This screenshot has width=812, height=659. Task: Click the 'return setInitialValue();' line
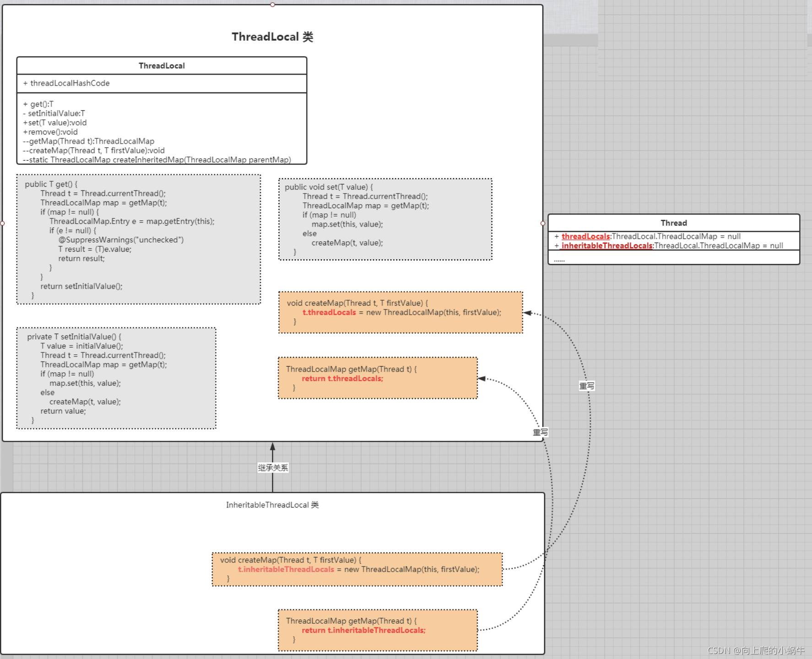click(81, 286)
